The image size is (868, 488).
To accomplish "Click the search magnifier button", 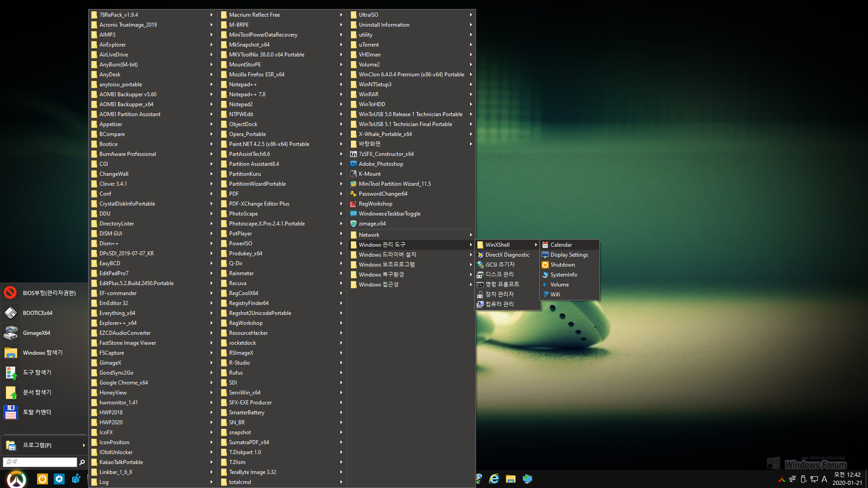I will [82, 462].
